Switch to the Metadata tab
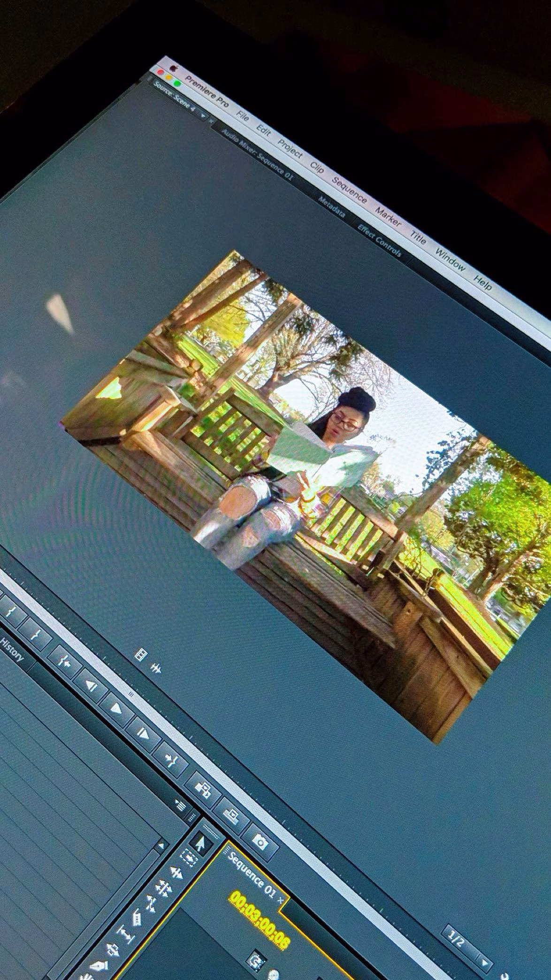This screenshot has height=980, width=551. coord(332,207)
